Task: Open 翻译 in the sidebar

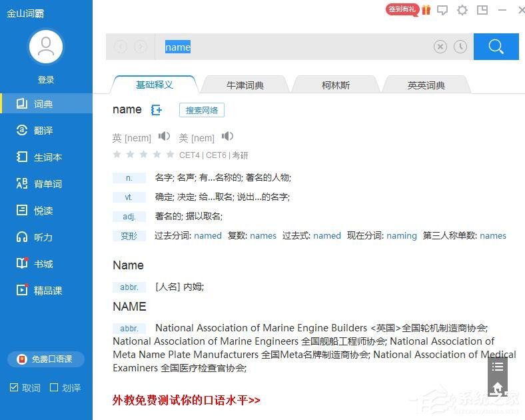Action: click(x=43, y=131)
